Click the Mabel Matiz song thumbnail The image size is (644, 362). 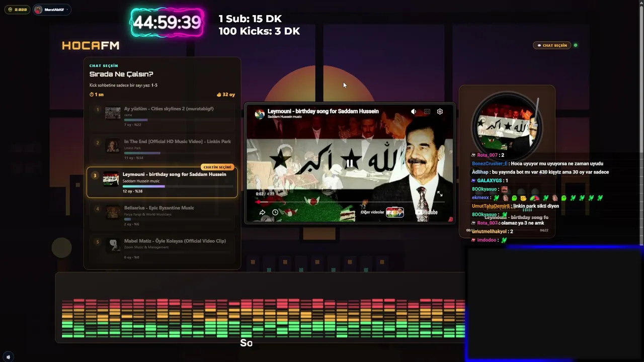(113, 245)
